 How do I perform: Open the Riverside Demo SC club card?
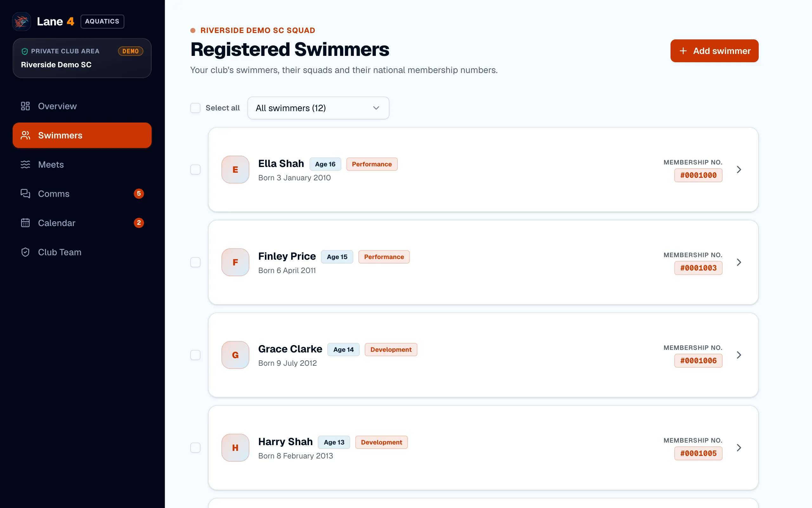click(x=82, y=58)
